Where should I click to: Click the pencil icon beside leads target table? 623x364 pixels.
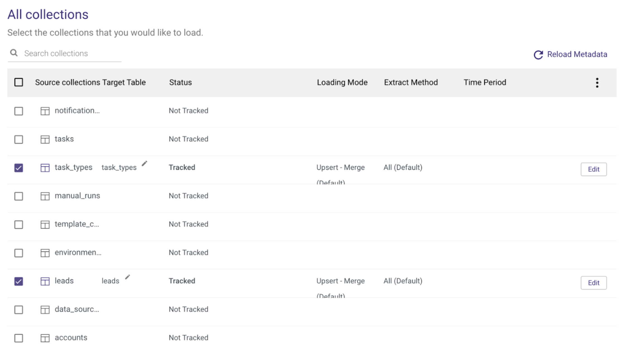click(x=128, y=277)
